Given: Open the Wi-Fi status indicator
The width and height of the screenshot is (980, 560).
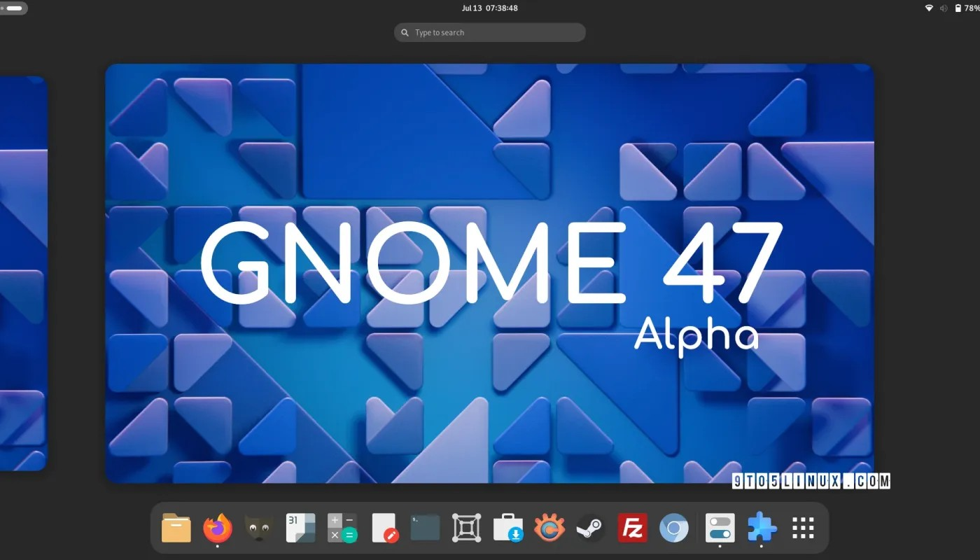Looking at the screenshot, I should (927, 8).
